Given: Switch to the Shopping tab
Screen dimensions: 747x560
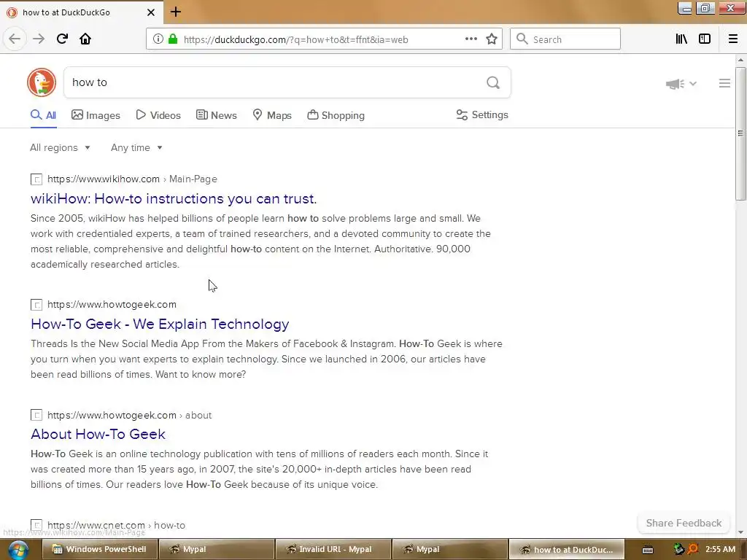Looking at the screenshot, I should pos(336,115).
